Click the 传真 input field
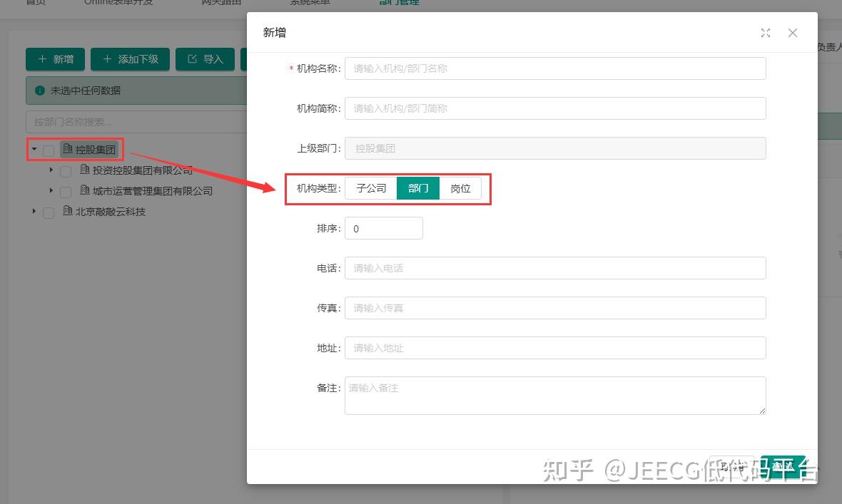The width and height of the screenshot is (842, 504). [x=555, y=308]
